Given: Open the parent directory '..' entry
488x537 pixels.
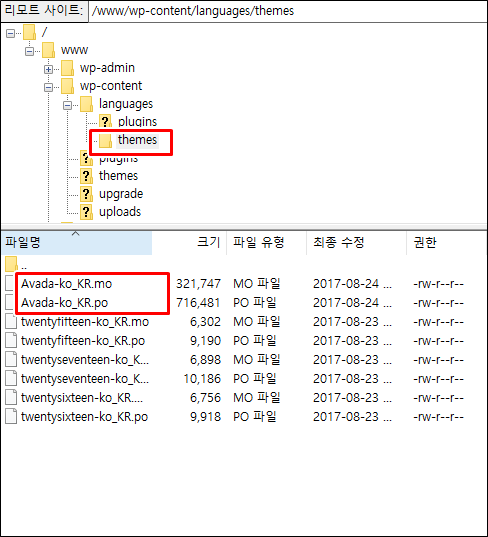Looking at the screenshot, I should pos(16,264).
